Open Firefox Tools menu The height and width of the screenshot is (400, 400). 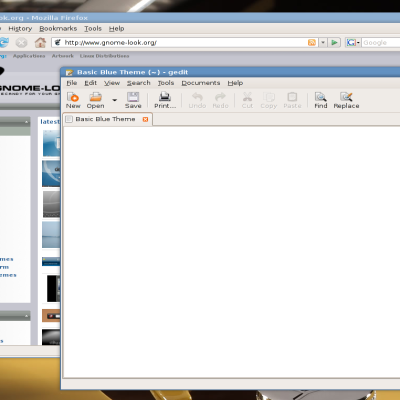point(93,29)
